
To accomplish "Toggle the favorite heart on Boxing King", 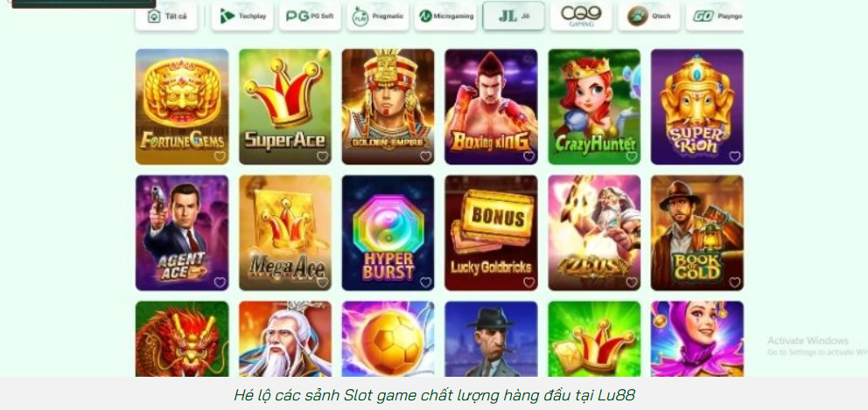I will [x=528, y=156].
